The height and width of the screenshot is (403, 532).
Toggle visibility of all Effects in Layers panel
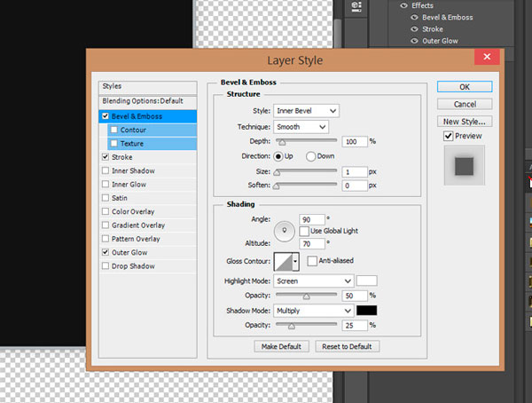tap(403, 5)
